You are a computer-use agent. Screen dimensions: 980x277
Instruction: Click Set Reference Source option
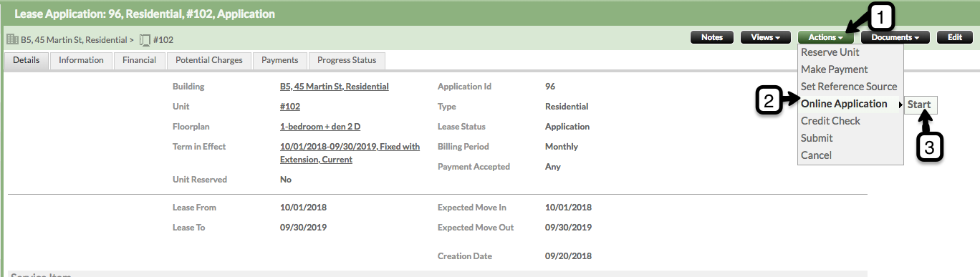[x=850, y=87]
